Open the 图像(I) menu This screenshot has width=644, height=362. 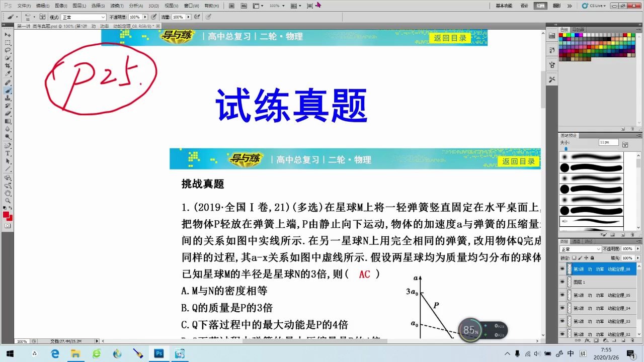tap(61, 6)
